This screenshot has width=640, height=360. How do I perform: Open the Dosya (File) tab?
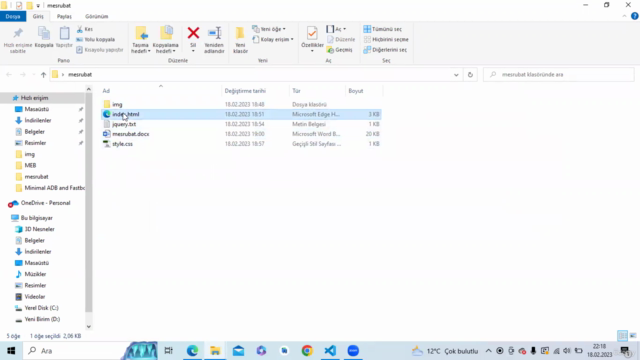point(13,16)
